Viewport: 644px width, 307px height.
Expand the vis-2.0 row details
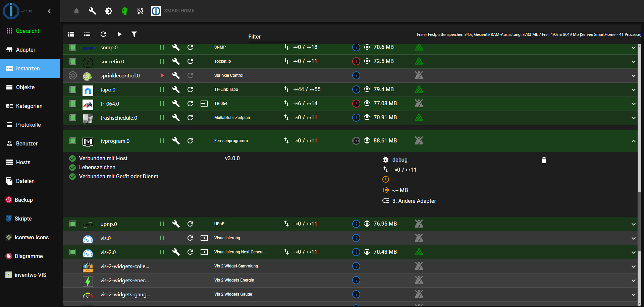click(x=633, y=252)
